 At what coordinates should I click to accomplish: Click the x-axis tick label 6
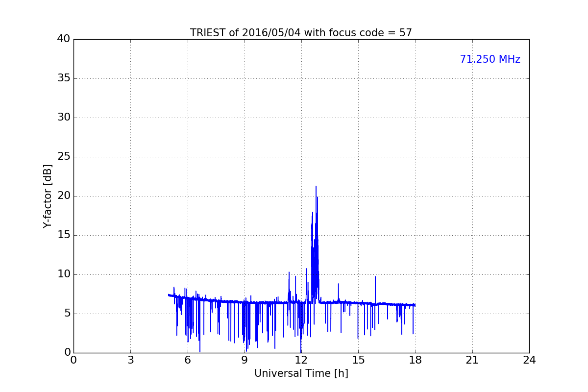(188, 360)
